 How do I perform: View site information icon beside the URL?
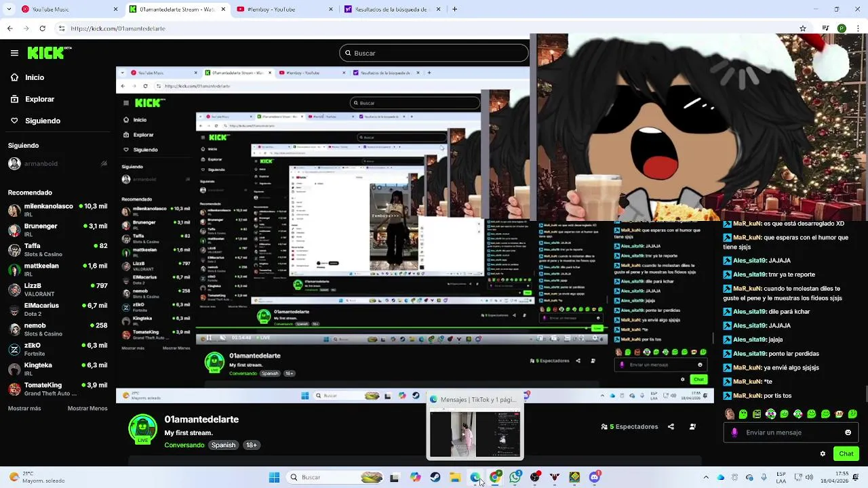tap(62, 28)
